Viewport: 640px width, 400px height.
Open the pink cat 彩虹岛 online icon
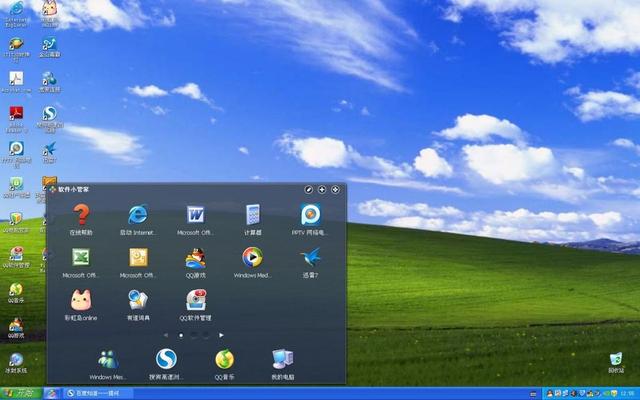click(81, 300)
